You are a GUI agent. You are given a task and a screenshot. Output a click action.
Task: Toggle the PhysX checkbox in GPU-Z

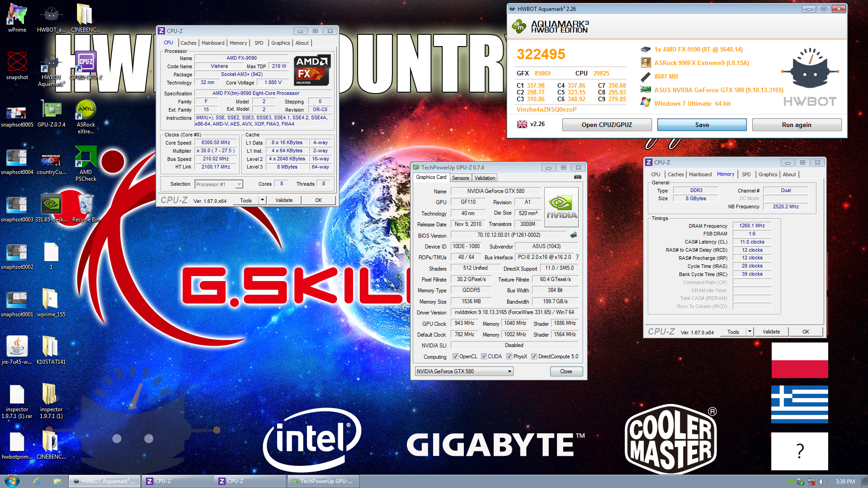tap(509, 357)
